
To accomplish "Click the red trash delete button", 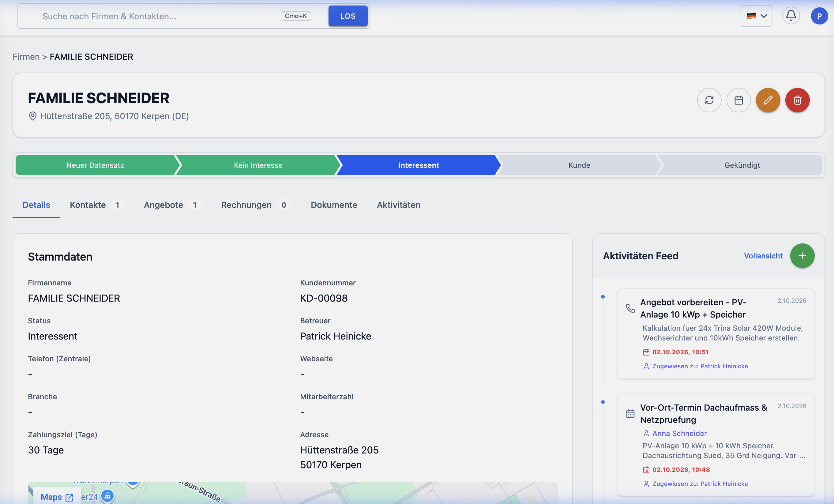I will (798, 100).
